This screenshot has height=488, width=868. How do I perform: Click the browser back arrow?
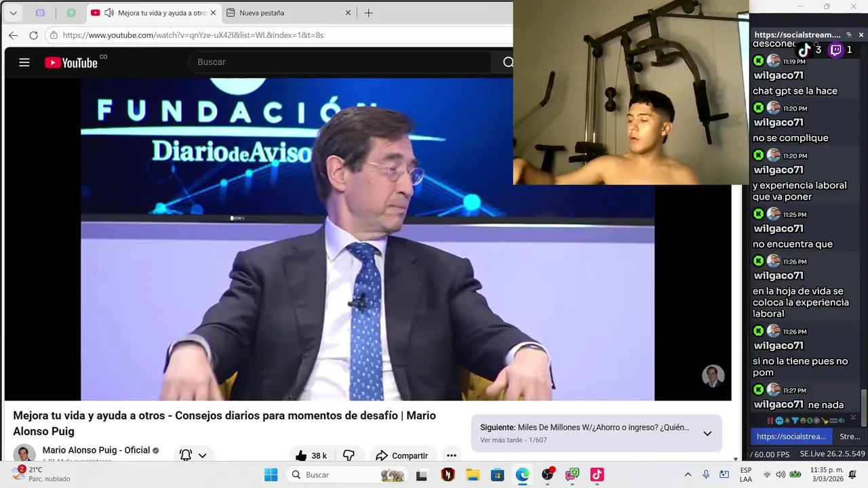coord(14,35)
